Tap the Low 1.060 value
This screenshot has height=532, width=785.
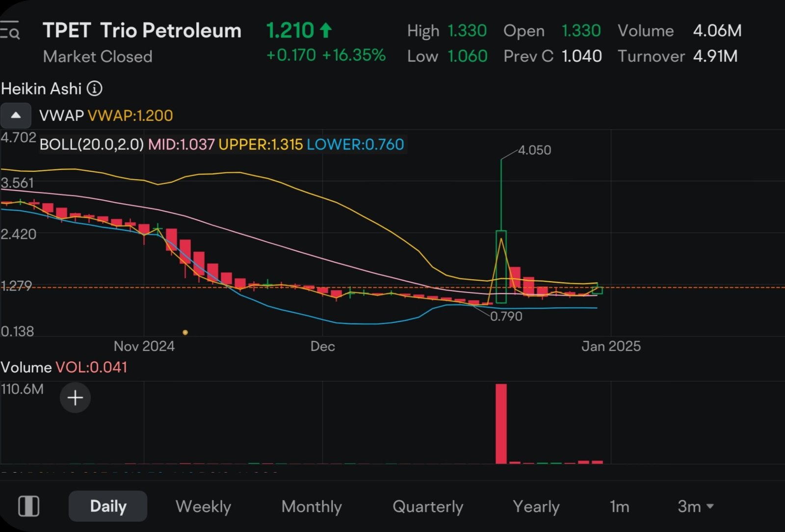(x=468, y=56)
